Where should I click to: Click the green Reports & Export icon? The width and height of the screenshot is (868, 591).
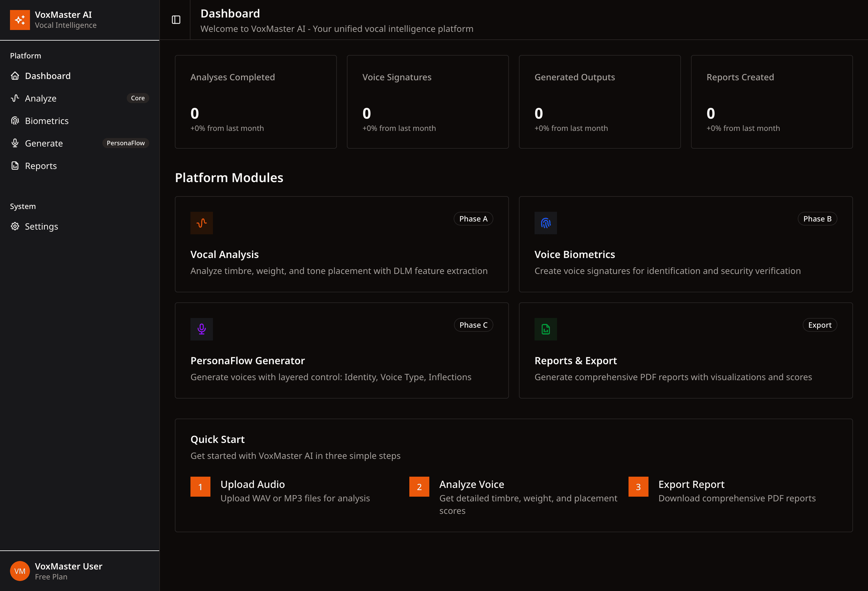click(x=546, y=329)
